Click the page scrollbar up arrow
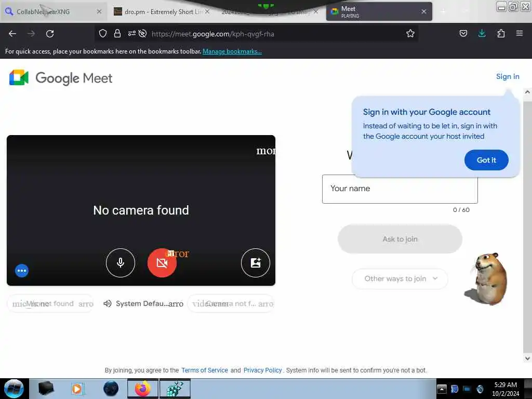 [x=527, y=92]
